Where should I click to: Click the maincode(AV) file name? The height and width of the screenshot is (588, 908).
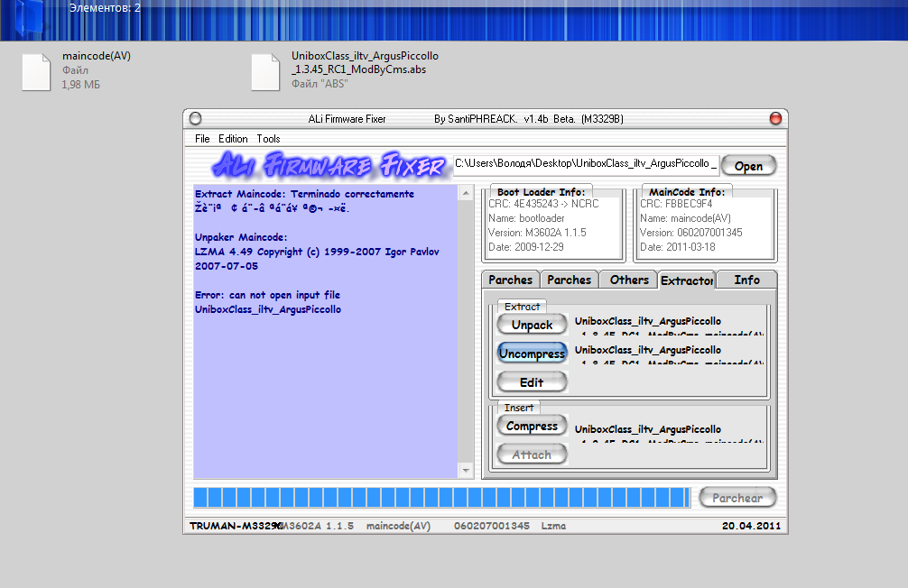point(97,56)
